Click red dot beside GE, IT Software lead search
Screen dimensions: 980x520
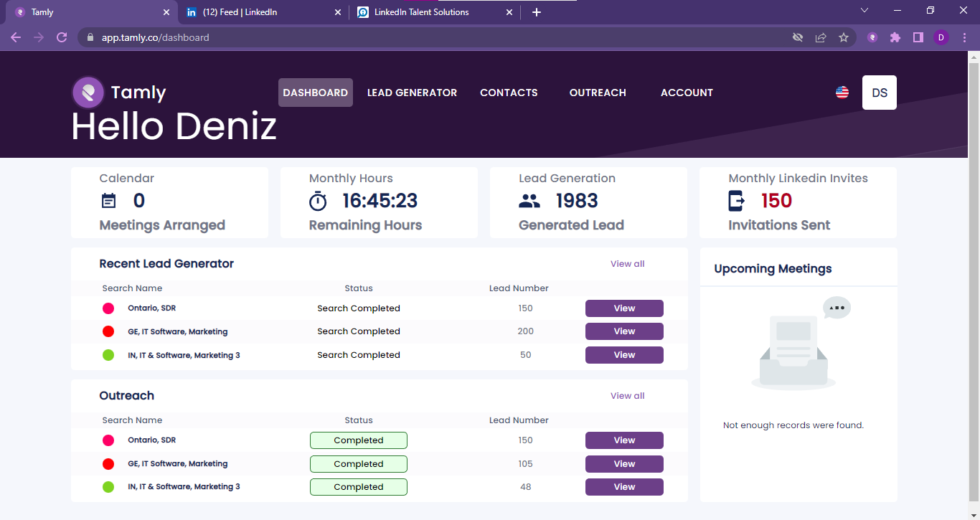click(108, 331)
